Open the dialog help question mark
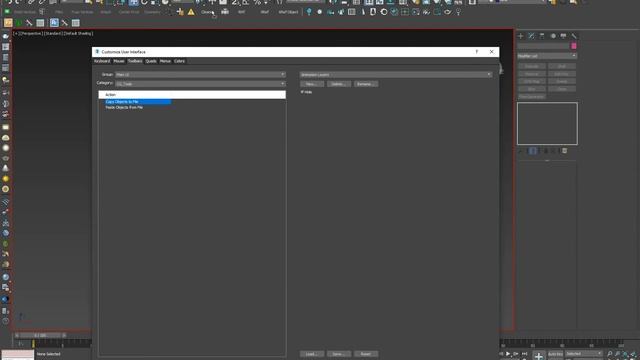640x360 pixels. click(476, 52)
